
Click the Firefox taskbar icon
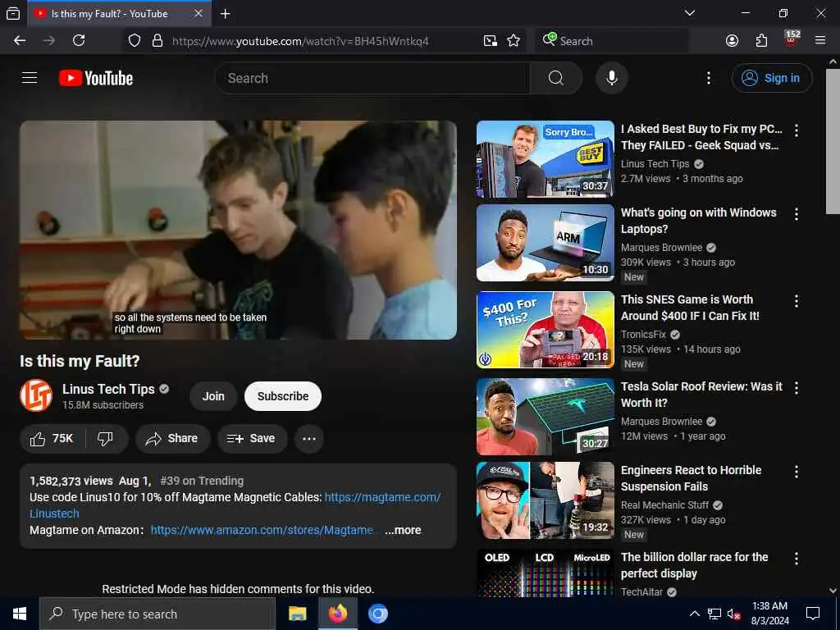pos(337,614)
